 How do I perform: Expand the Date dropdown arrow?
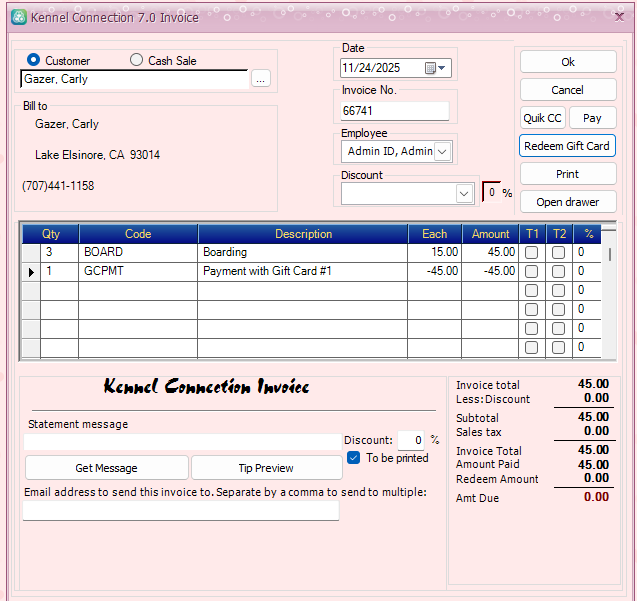443,68
